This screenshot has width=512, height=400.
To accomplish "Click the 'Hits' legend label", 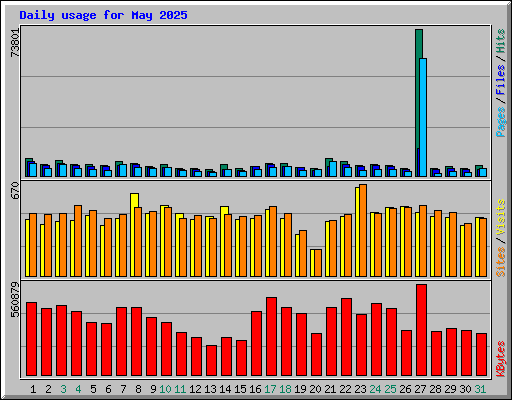I will (501, 41).
